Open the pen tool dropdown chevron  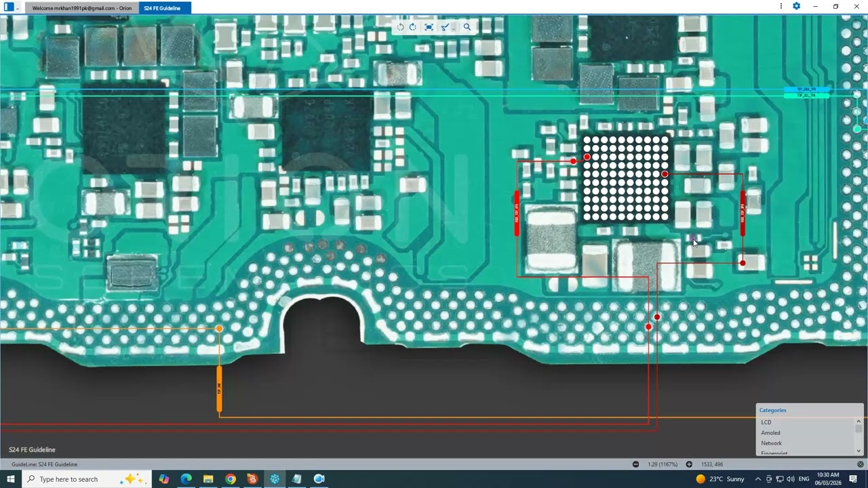pos(454,27)
